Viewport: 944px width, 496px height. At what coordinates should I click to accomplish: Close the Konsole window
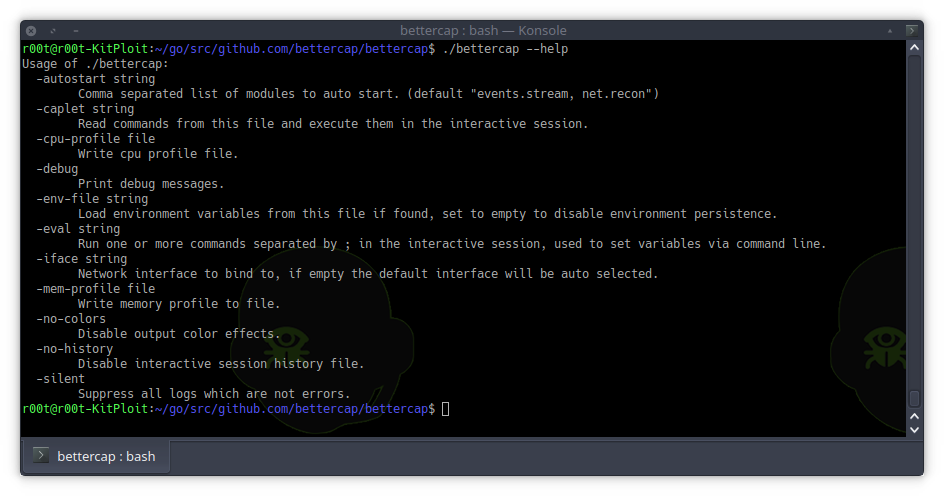pos(32,31)
